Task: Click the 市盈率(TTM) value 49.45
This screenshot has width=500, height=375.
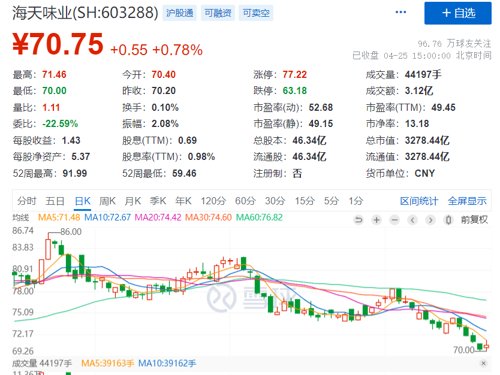Action: [x=443, y=107]
